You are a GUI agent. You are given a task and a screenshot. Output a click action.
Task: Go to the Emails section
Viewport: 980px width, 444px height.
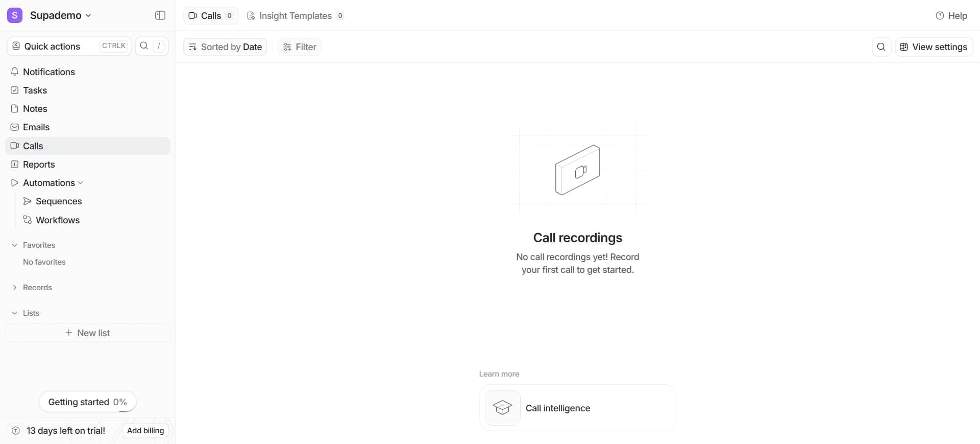point(36,127)
